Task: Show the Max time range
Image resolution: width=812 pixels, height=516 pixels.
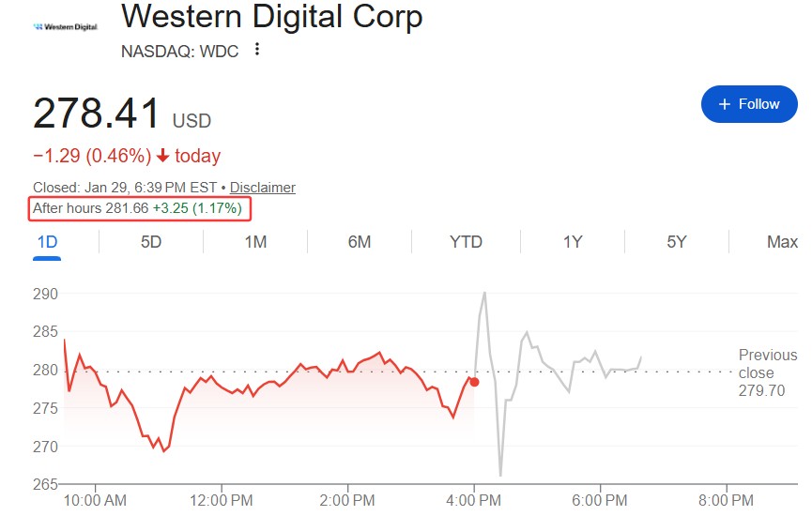Action: pyautogui.click(x=782, y=242)
